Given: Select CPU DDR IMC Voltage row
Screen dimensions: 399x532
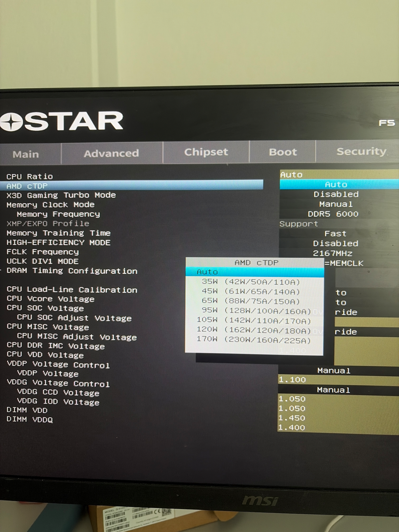Looking at the screenshot, I should (x=56, y=346).
